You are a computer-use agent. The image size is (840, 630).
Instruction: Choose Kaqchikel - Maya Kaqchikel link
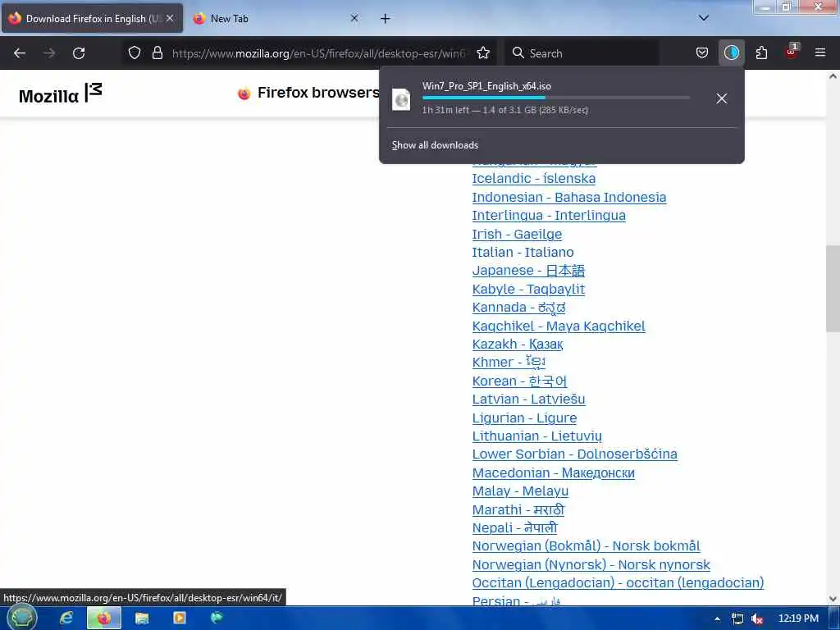(x=559, y=326)
